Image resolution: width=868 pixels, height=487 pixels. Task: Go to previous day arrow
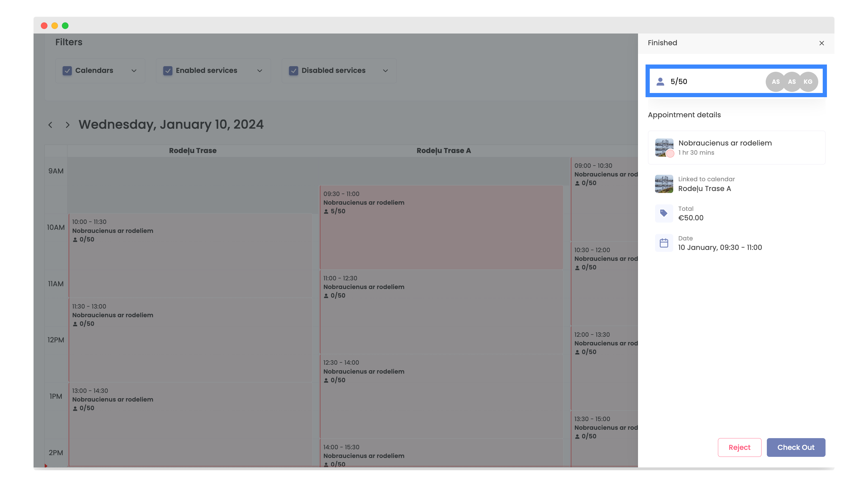click(x=50, y=125)
